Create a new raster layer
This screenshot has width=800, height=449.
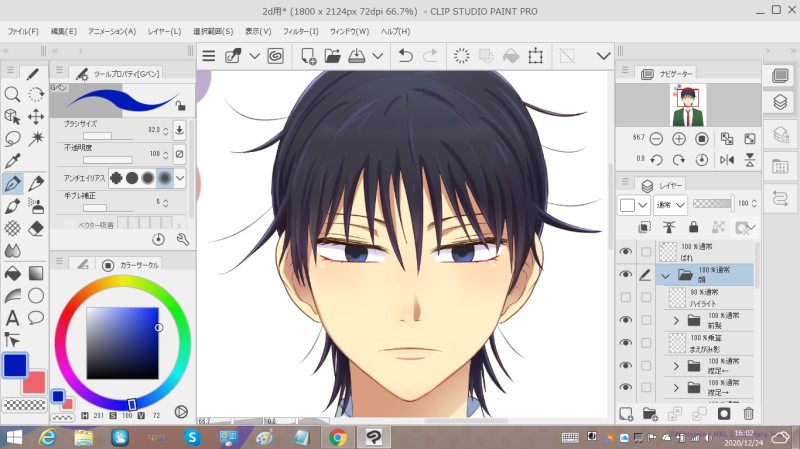626,414
